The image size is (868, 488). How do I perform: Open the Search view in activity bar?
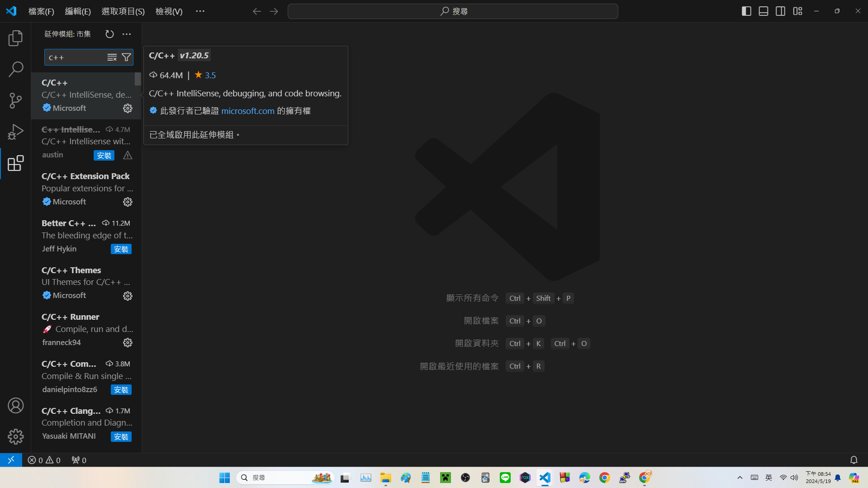pos(15,69)
